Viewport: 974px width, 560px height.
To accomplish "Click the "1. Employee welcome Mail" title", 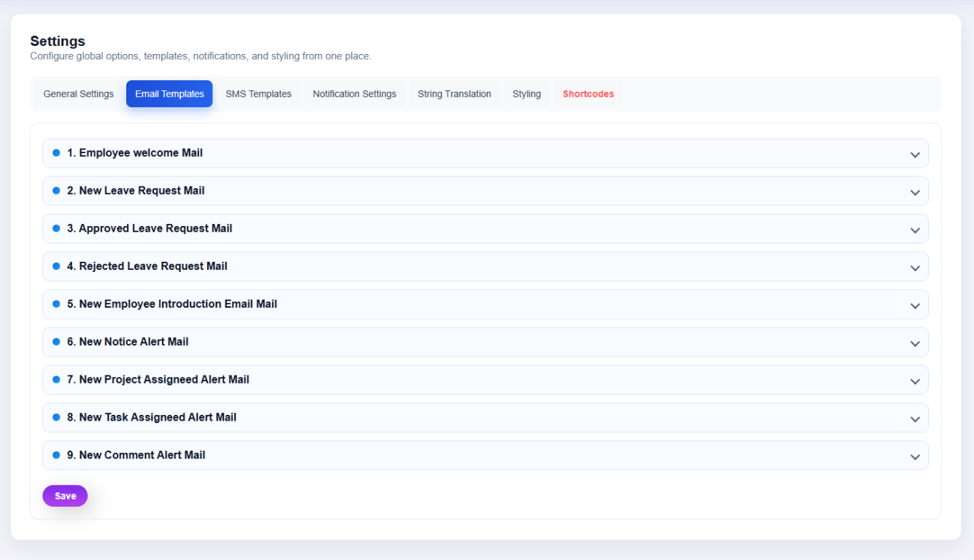I will tap(135, 153).
